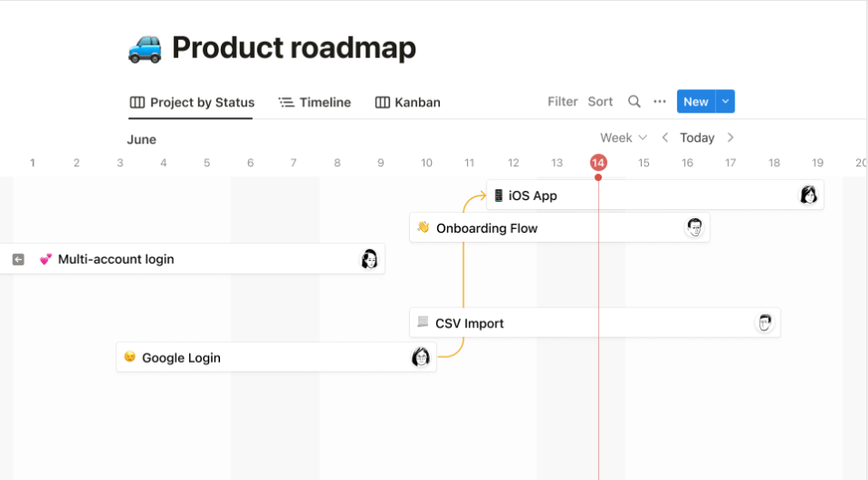868x480 pixels.
Task: Switch to the Timeline tab
Action: click(x=314, y=103)
